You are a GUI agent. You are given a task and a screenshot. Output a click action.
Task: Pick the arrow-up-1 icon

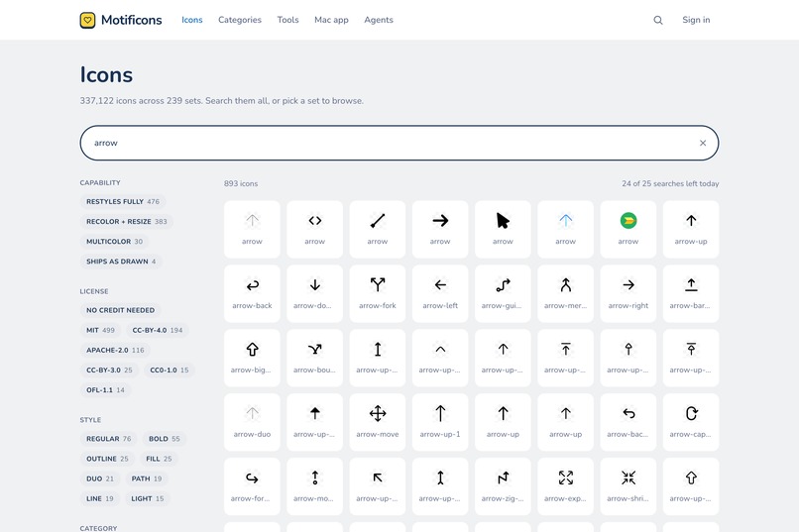[x=440, y=422]
